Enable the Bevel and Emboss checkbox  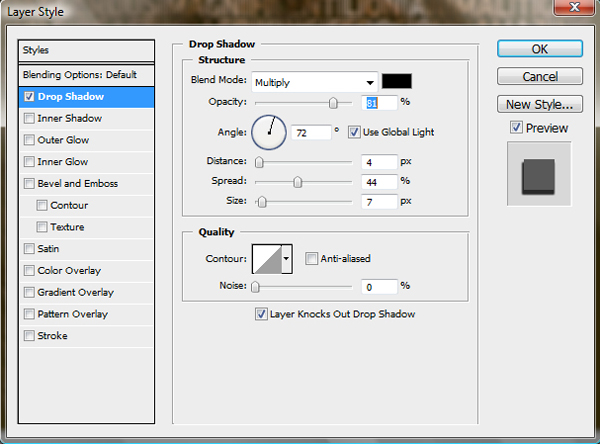29,184
